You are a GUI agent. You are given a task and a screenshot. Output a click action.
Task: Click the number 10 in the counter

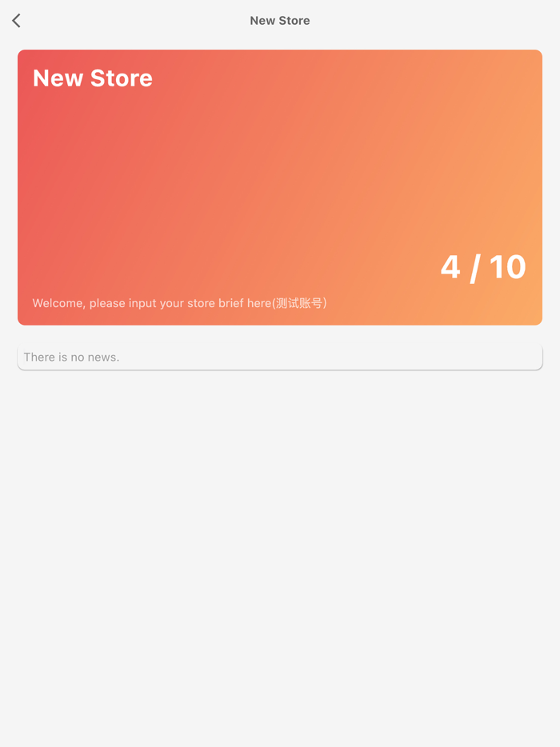coord(508,267)
